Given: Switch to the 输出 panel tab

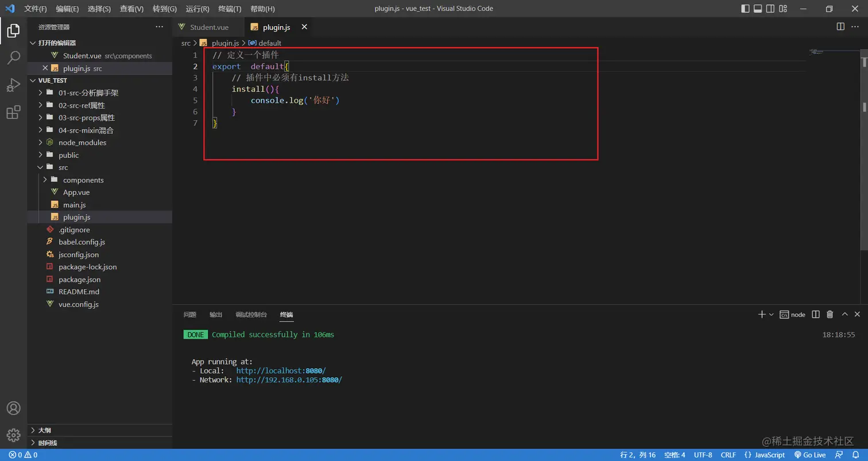Looking at the screenshot, I should click(x=216, y=315).
